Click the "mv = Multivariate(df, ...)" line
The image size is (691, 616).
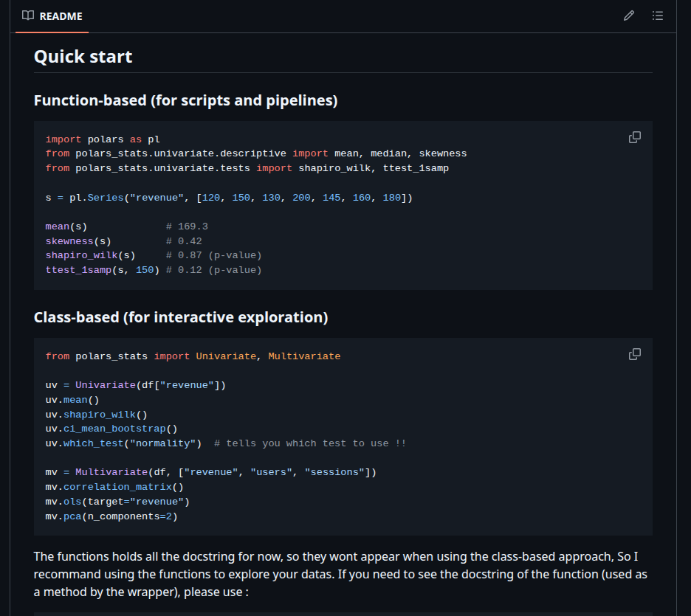tap(210, 472)
